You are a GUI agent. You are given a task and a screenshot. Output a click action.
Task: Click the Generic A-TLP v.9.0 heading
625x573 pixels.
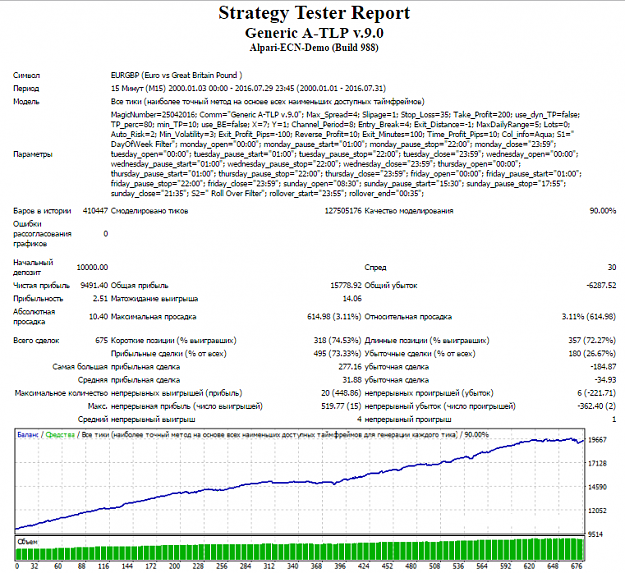click(314, 33)
